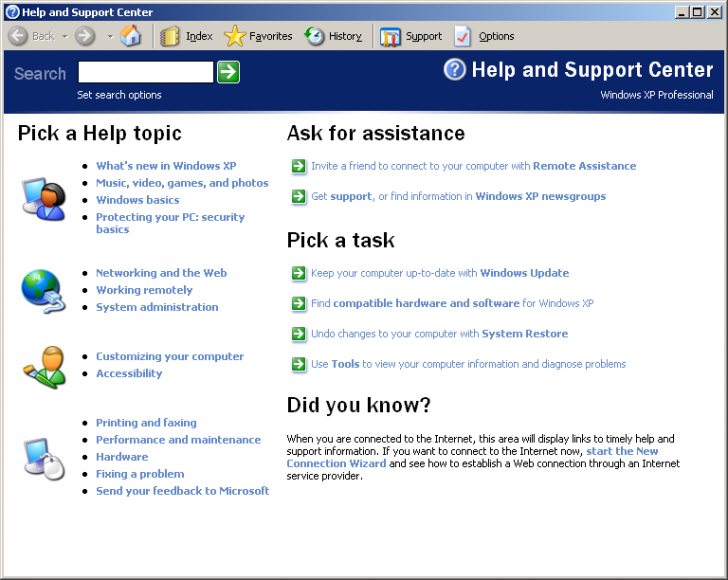
Task: Open Send your feedback to Microsoft
Action: click(182, 491)
